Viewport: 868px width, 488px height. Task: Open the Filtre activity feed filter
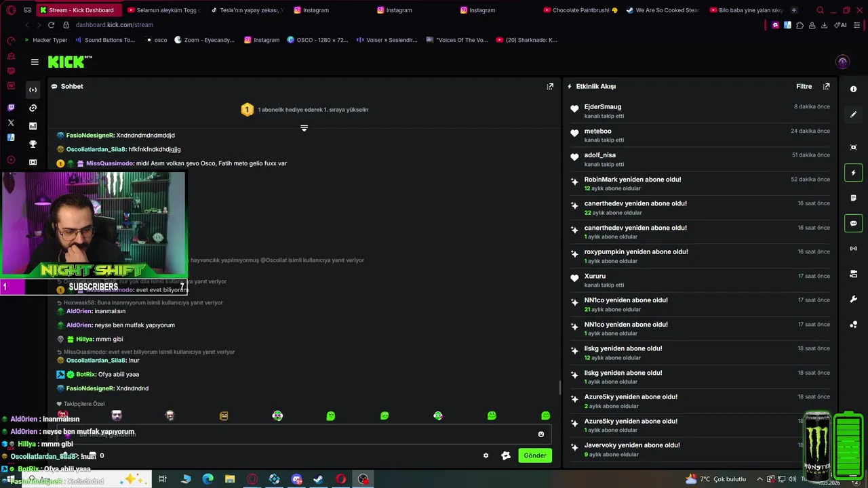coord(804,86)
